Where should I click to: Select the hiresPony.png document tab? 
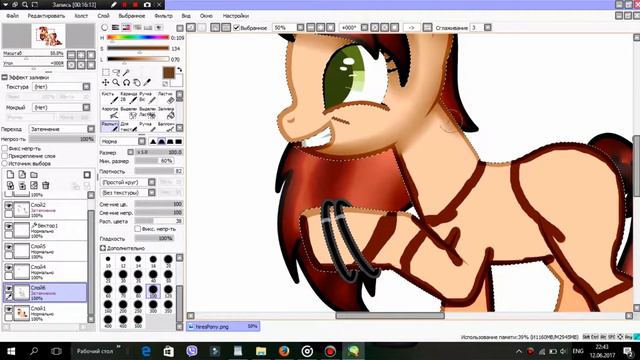(223, 327)
